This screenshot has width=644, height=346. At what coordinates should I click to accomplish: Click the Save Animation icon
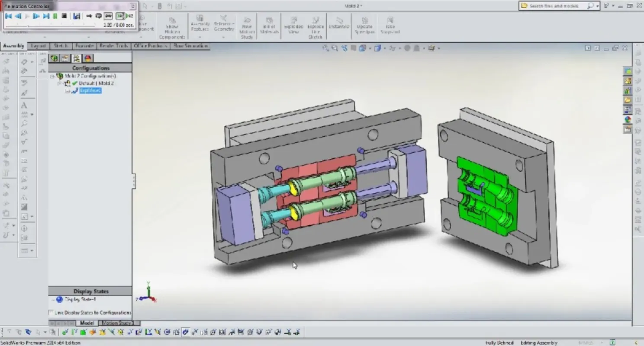(x=77, y=16)
